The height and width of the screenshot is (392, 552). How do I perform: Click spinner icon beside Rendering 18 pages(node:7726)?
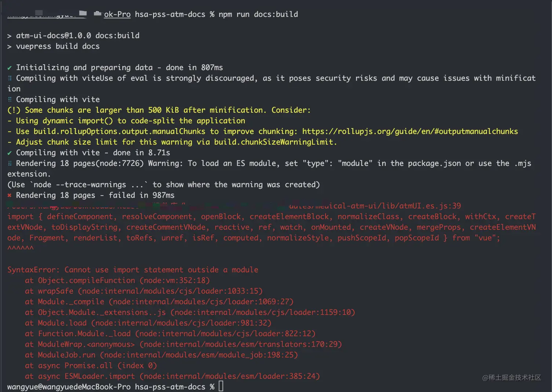10,163
